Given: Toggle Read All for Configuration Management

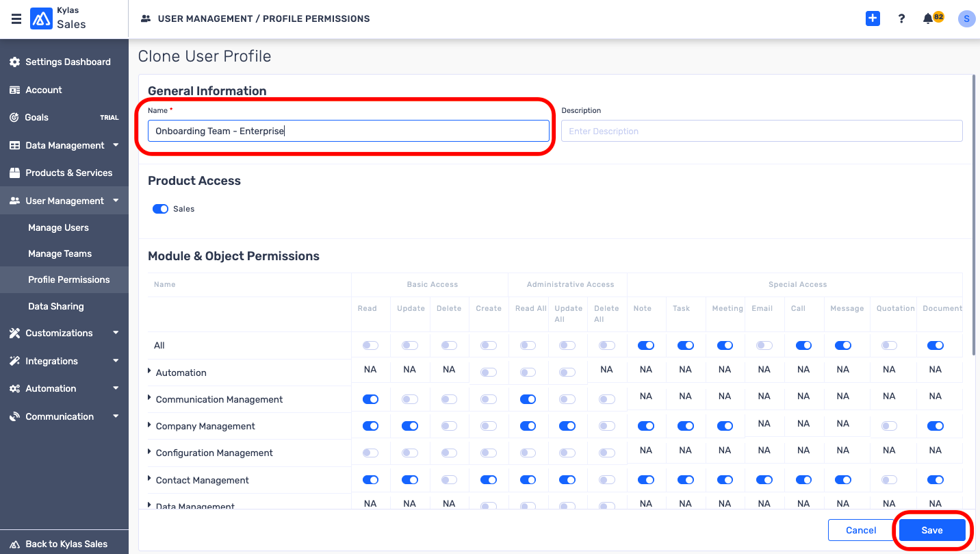Looking at the screenshot, I should (528, 453).
